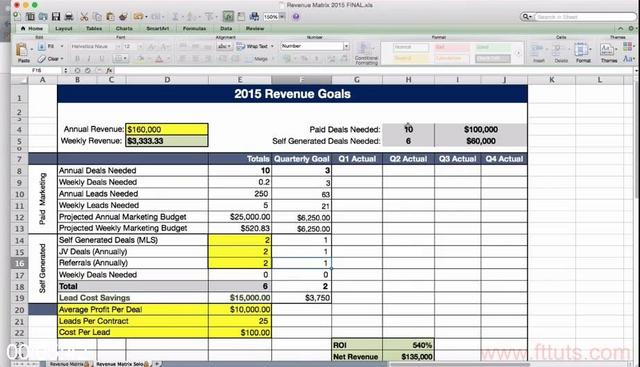
Task: Click the Copy icon in toolbar
Action: coord(98,17)
